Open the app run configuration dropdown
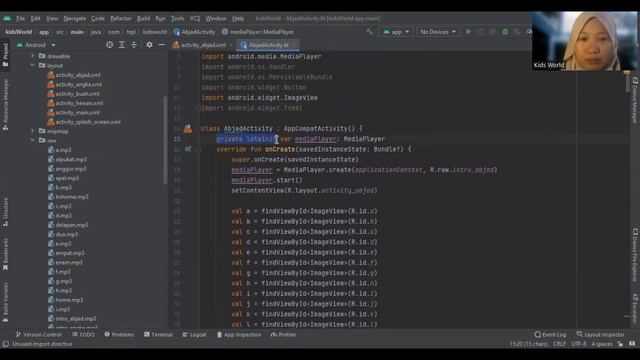The image size is (640, 360). [396, 31]
